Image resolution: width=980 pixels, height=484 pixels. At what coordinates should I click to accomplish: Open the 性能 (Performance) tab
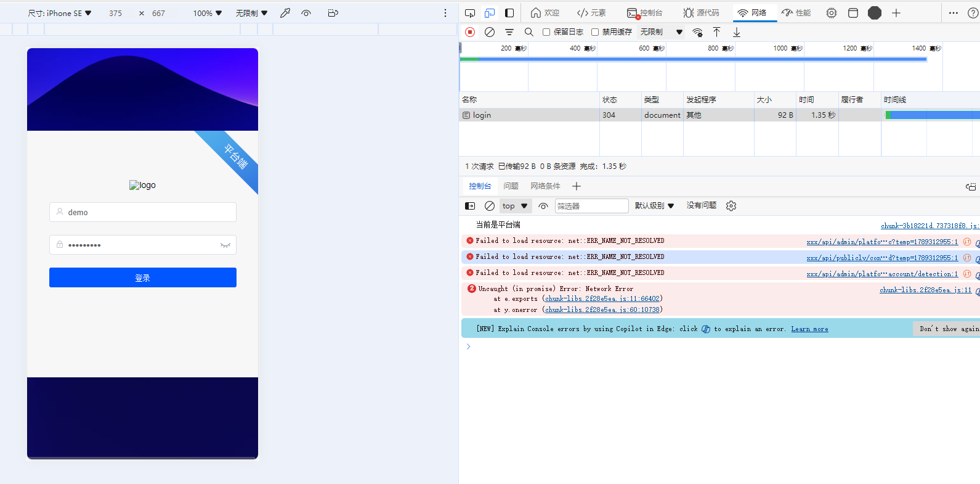click(796, 13)
